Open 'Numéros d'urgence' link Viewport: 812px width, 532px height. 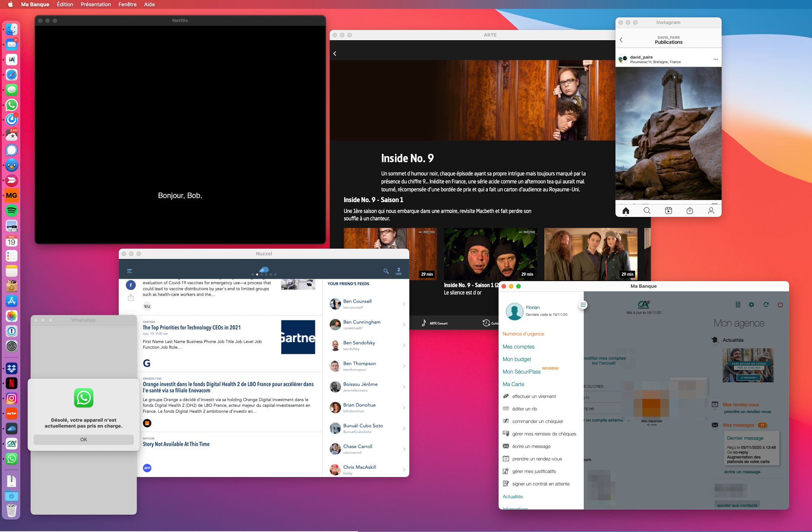[523, 334]
